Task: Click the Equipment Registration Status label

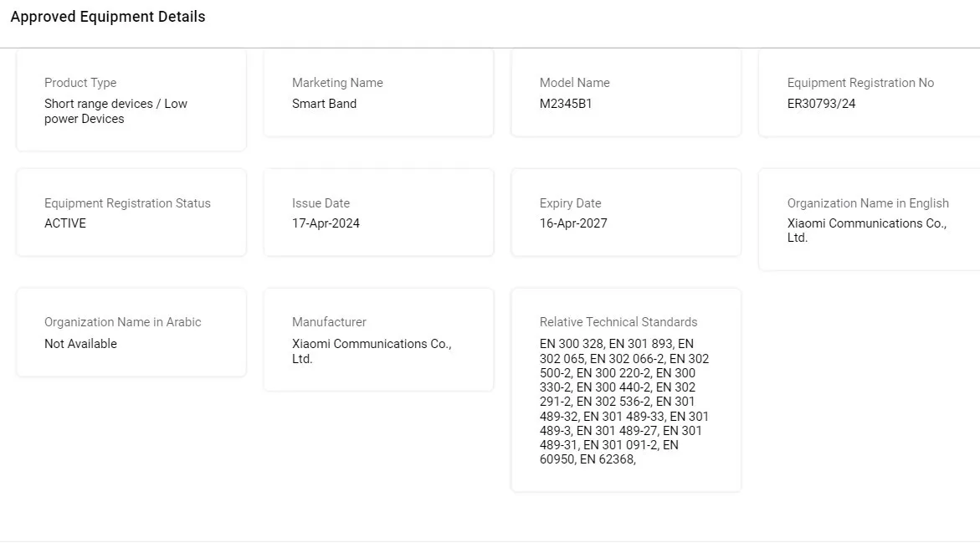Action: pos(127,203)
